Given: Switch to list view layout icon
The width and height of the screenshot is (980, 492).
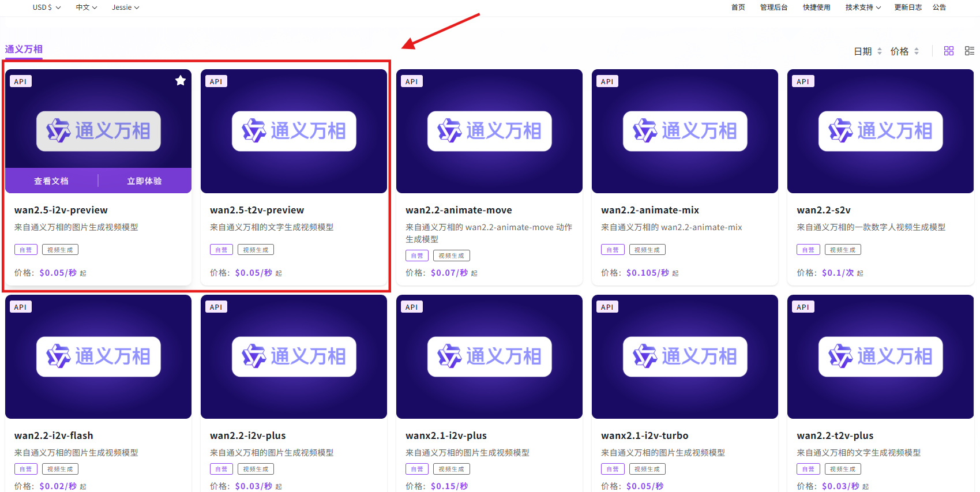Looking at the screenshot, I should pyautogui.click(x=970, y=51).
